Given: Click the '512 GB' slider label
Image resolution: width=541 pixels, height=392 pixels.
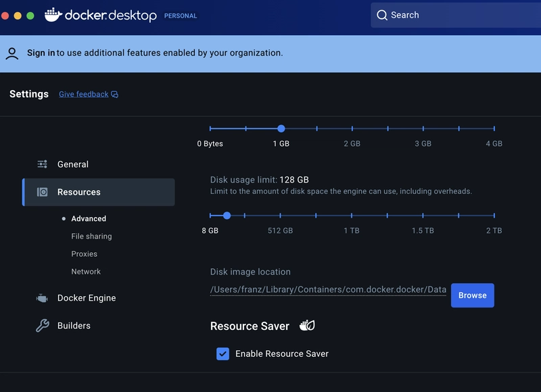Looking at the screenshot, I should point(280,230).
